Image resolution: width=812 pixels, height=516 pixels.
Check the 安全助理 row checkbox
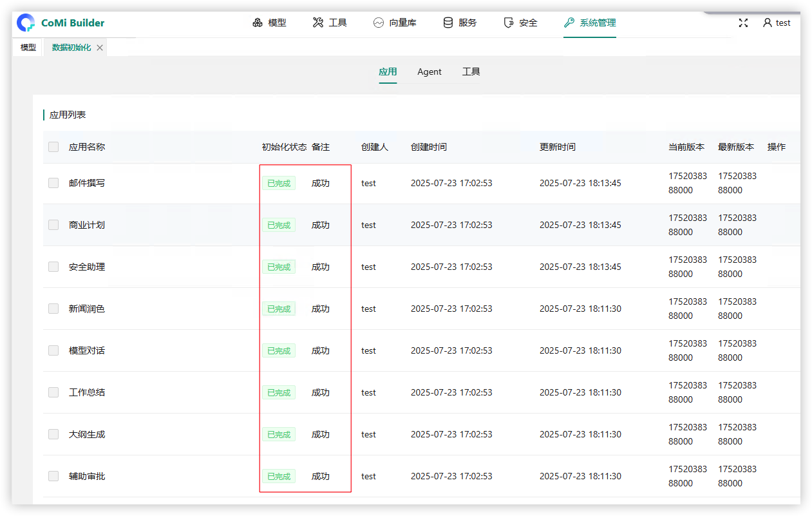pos(53,267)
